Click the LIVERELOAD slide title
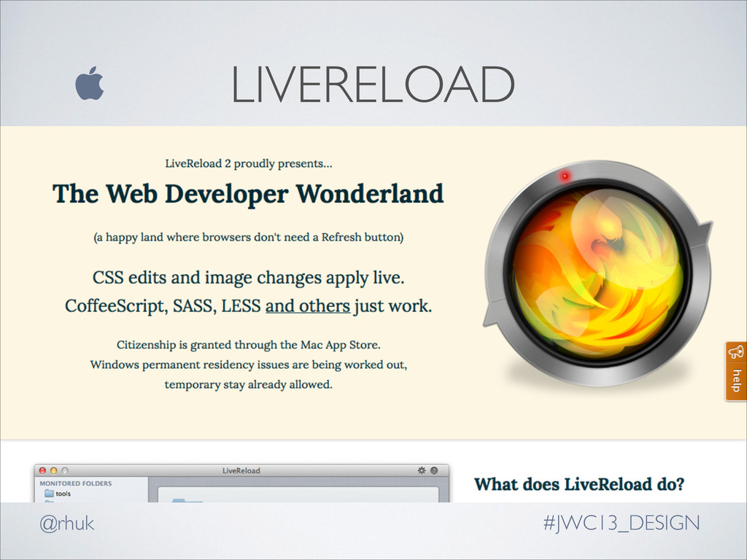Screen dimensions: 747x560 [373, 85]
